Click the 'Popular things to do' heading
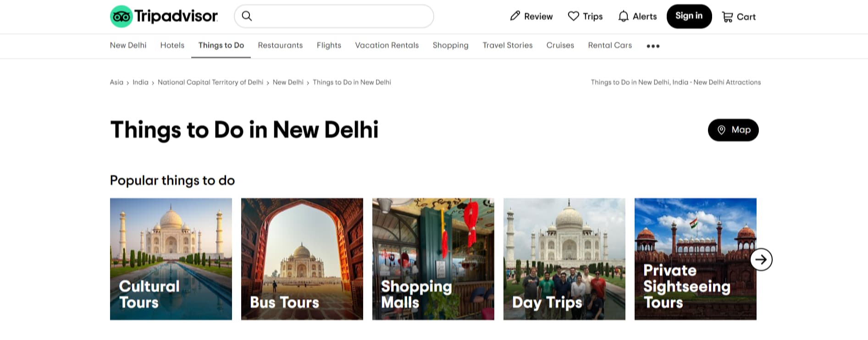868x340 pixels. point(172,181)
